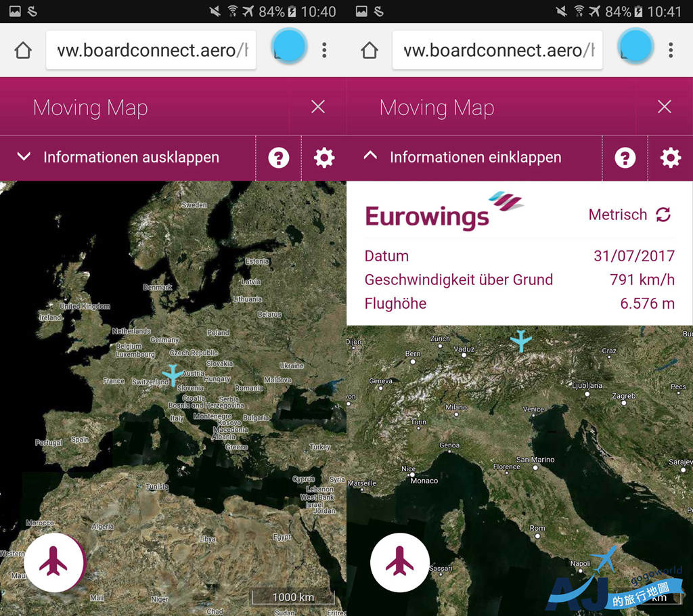Tap the Spain label on left map
Image resolution: width=693 pixels, height=616 pixels.
[80, 439]
